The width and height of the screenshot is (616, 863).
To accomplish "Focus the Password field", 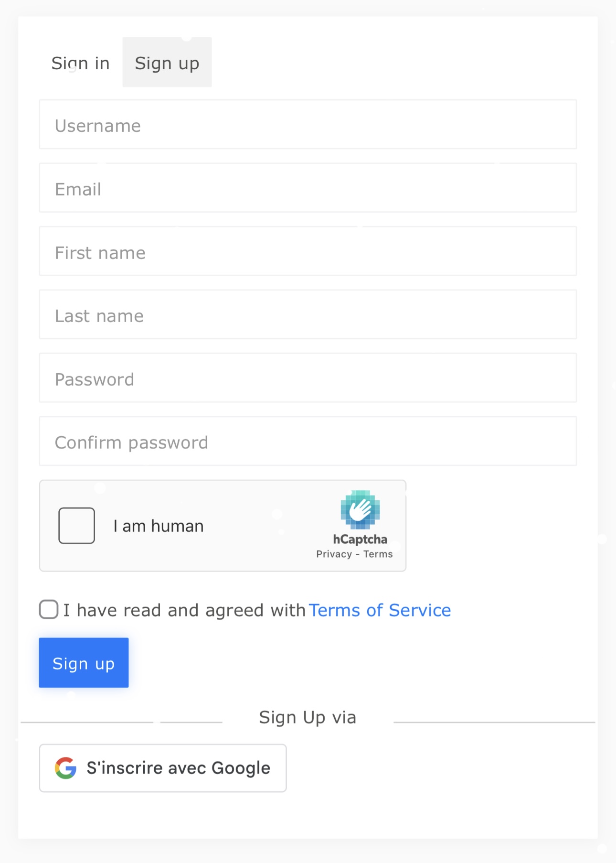I will coord(308,378).
